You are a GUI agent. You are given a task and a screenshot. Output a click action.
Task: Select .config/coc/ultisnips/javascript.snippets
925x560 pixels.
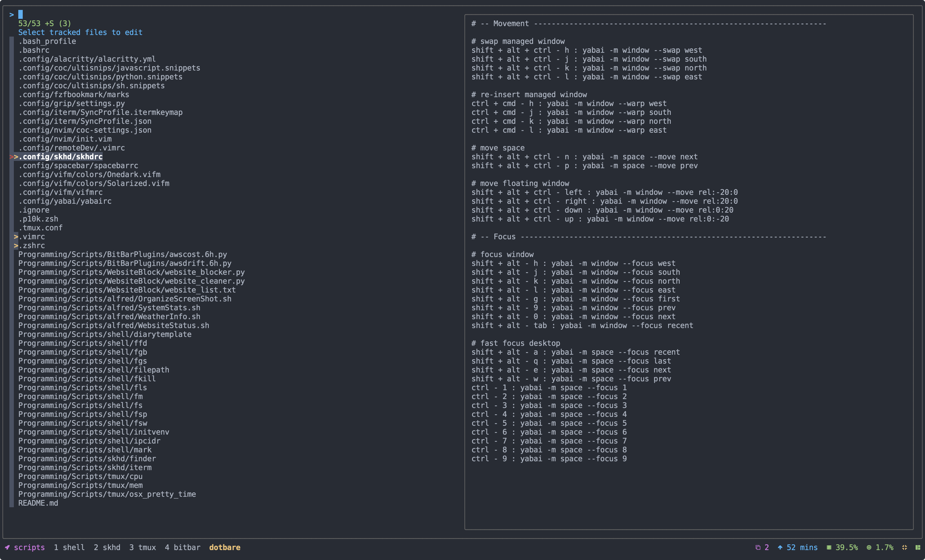pos(109,68)
